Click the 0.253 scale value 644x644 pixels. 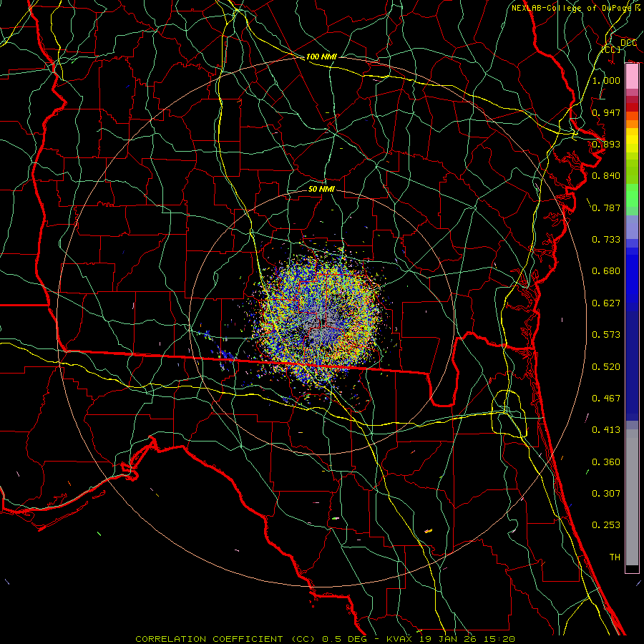click(606, 525)
